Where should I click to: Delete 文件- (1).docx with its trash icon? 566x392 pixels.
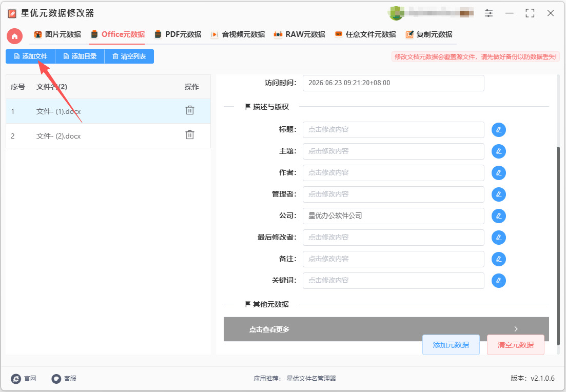pos(190,110)
